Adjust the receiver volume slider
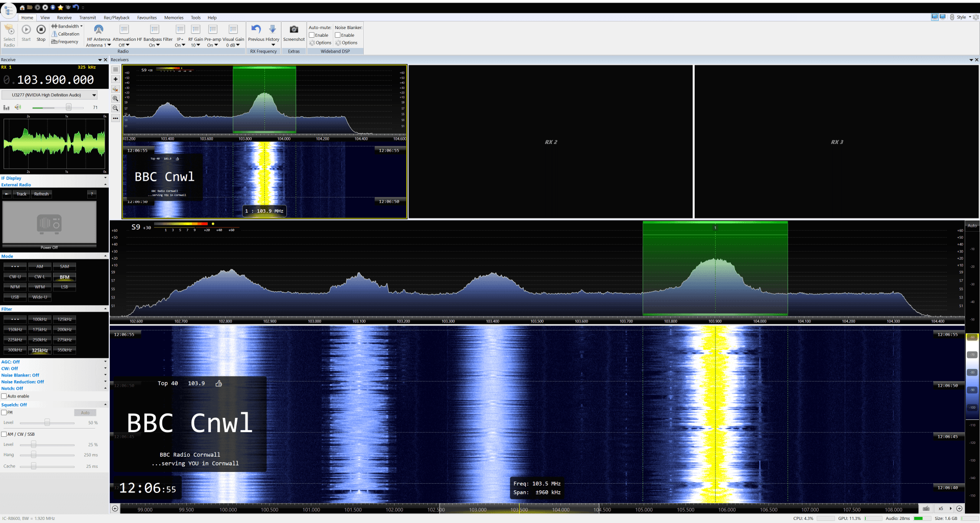Viewport: 980px width, 523px height. (69, 107)
